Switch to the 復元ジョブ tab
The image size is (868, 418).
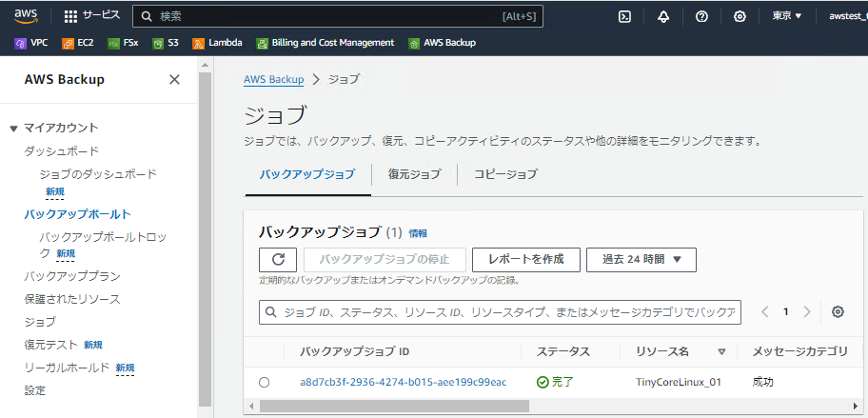415,174
